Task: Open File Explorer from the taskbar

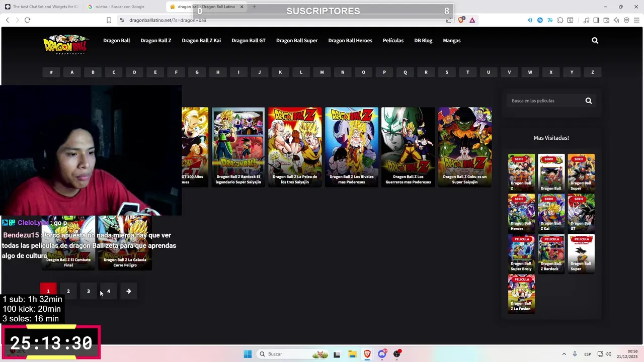Action: click(x=352, y=354)
